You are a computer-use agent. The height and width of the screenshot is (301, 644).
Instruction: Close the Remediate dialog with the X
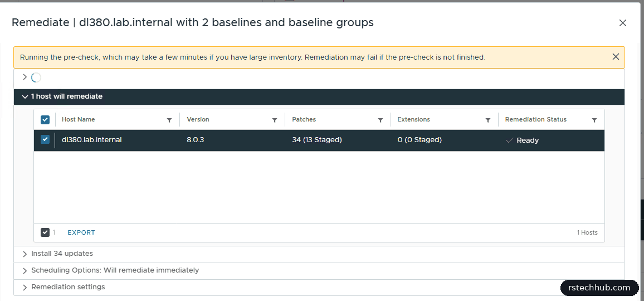[623, 23]
